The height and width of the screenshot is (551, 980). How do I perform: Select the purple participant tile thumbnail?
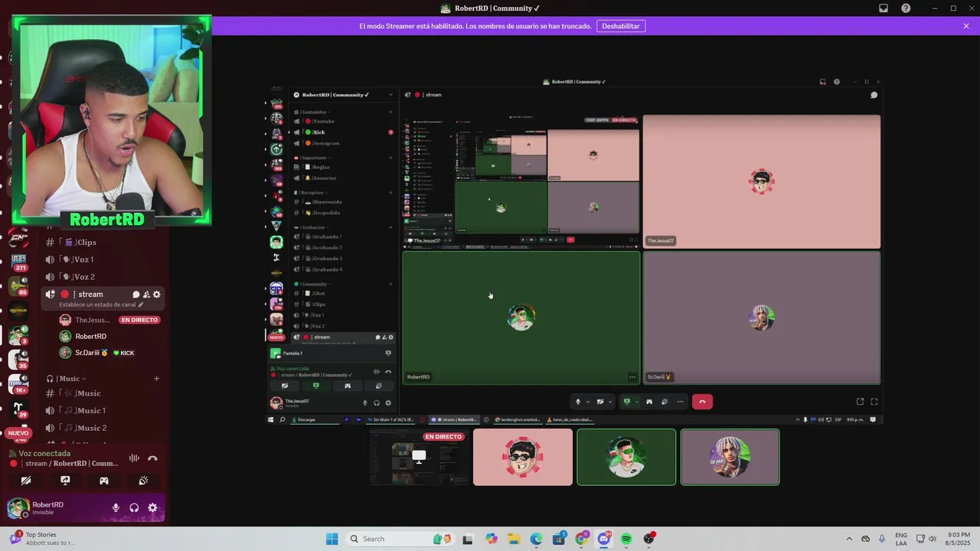click(x=730, y=457)
